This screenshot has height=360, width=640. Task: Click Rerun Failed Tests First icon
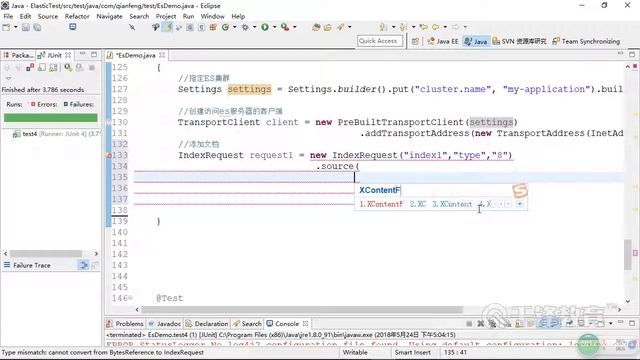pos(80,68)
